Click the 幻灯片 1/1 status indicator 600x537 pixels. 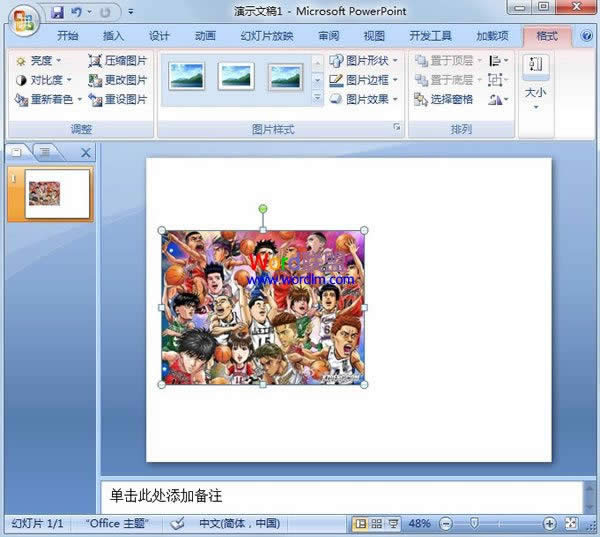coord(38,523)
